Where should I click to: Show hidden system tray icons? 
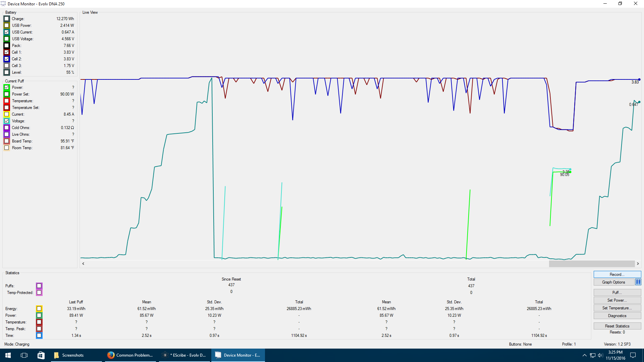pyautogui.click(x=584, y=355)
